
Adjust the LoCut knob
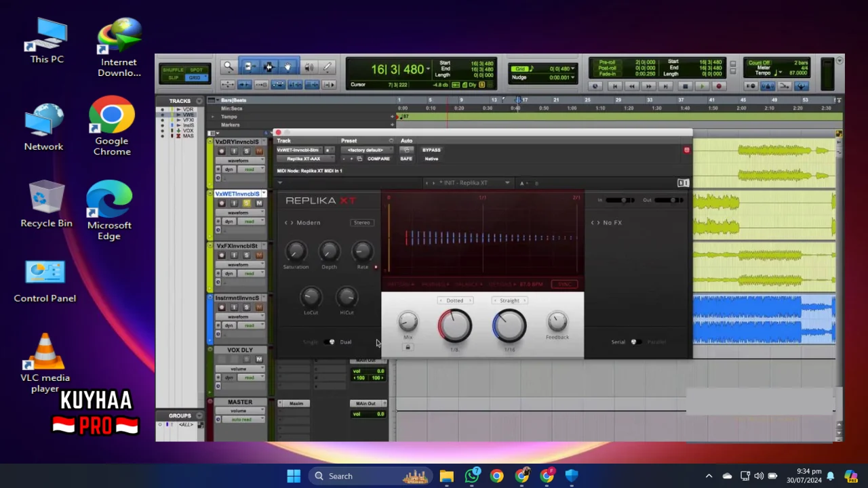click(311, 296)
